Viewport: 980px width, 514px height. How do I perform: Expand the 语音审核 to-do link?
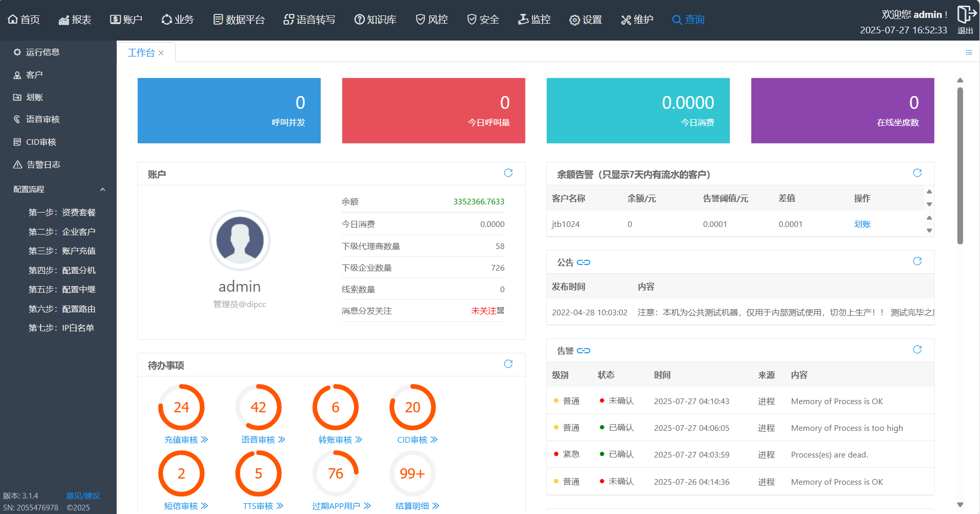pos(263,440)
